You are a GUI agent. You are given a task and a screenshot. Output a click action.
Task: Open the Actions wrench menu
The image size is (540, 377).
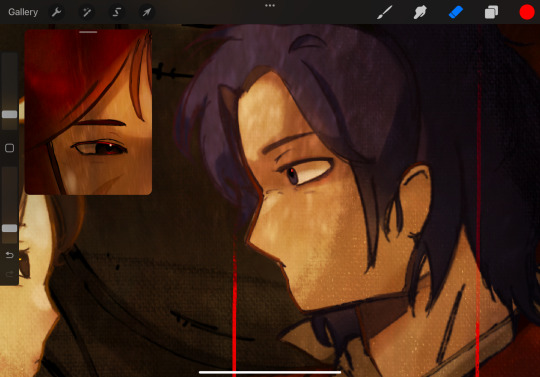tap(56, 12)
